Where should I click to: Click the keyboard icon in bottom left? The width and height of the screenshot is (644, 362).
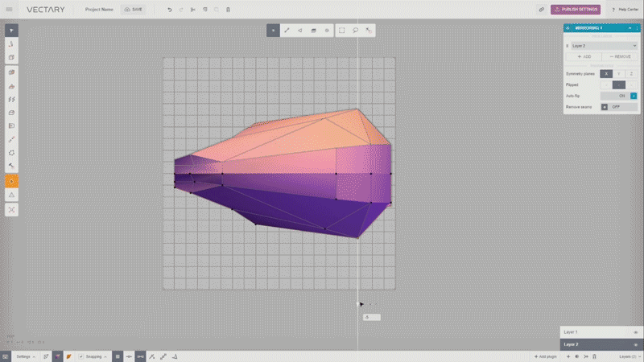click(6, 356)
